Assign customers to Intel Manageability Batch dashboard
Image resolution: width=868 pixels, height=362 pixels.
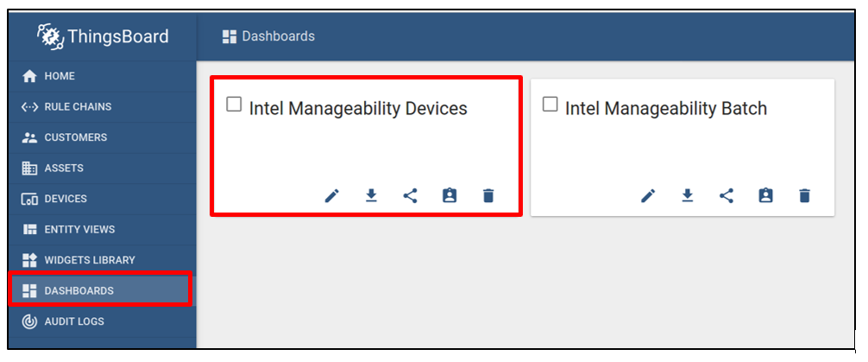pos(765,196)
